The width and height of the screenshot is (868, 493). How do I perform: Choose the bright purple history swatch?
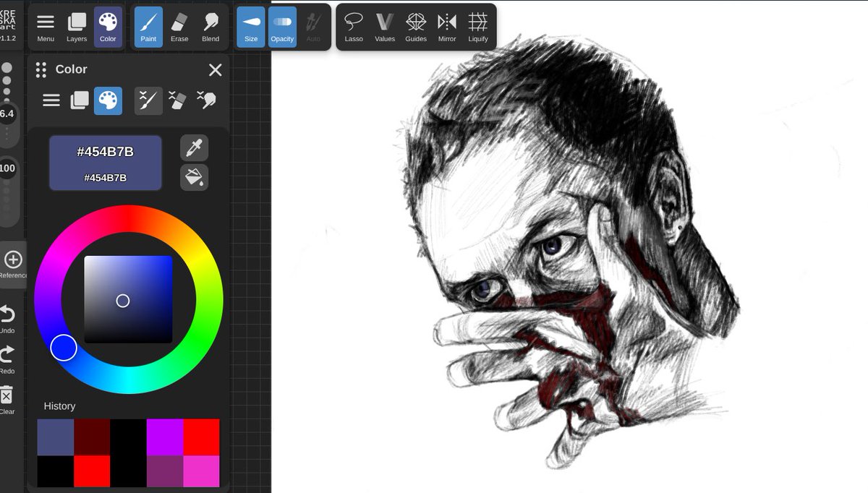pyautogui.click(x=165, y=437)
